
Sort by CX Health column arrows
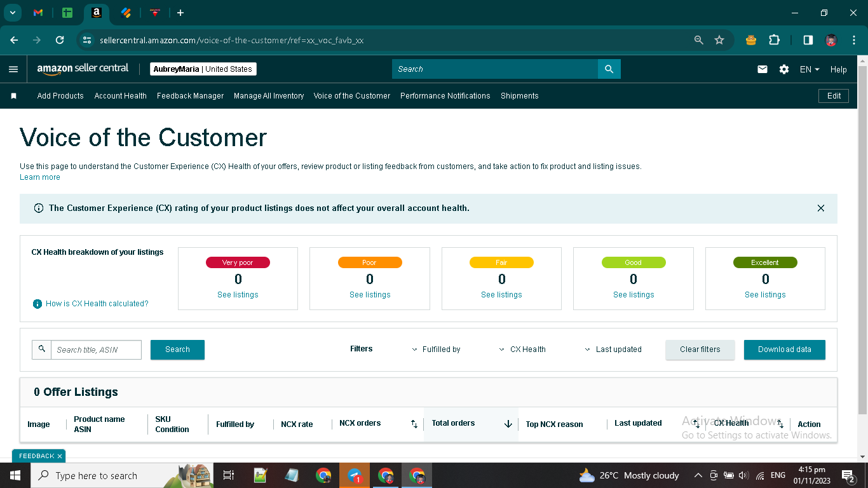780,424
